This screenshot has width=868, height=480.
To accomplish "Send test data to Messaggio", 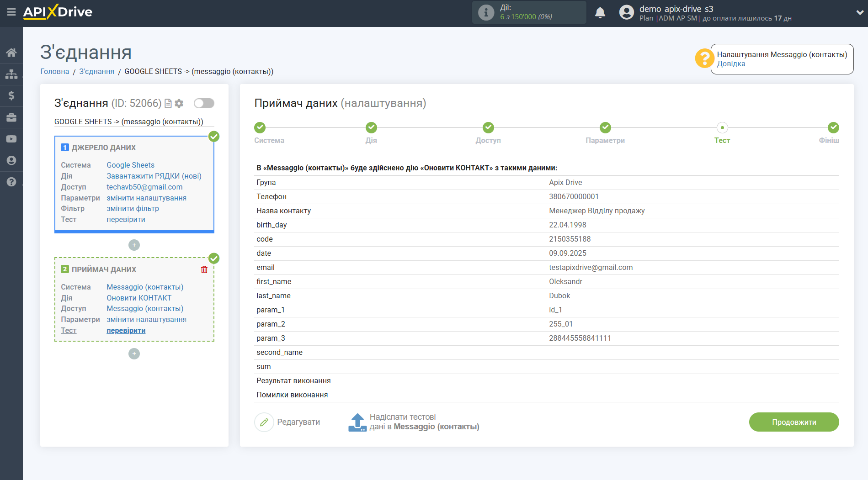I will pyautogui.click(x=414, y=422).
